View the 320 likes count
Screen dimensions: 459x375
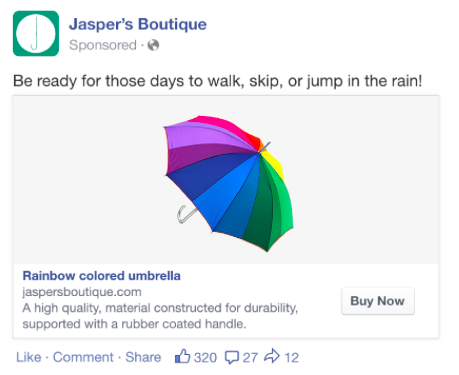point(205,358)
